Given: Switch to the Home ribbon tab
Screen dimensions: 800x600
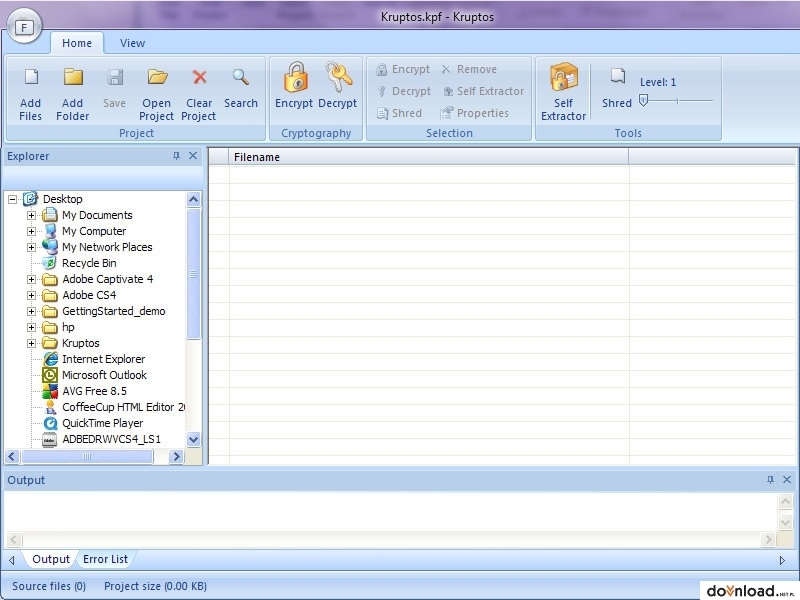Looking at the screenshot, I should tap(77, 43).
